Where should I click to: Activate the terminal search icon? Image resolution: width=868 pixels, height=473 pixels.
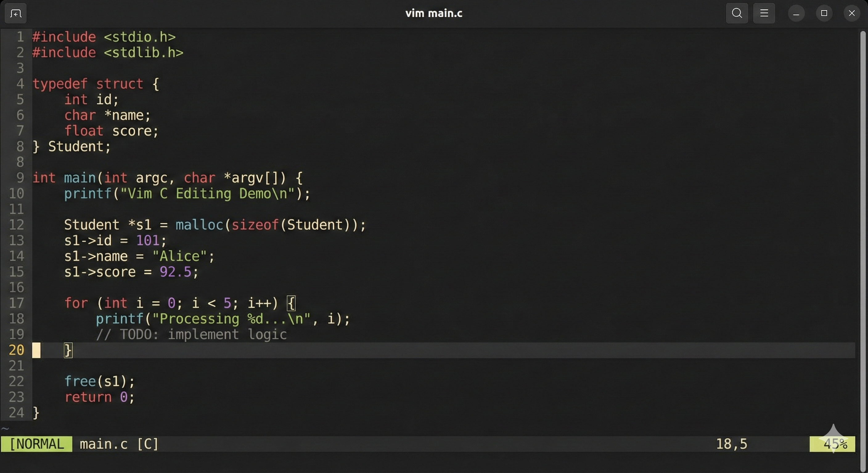[737, 13]
